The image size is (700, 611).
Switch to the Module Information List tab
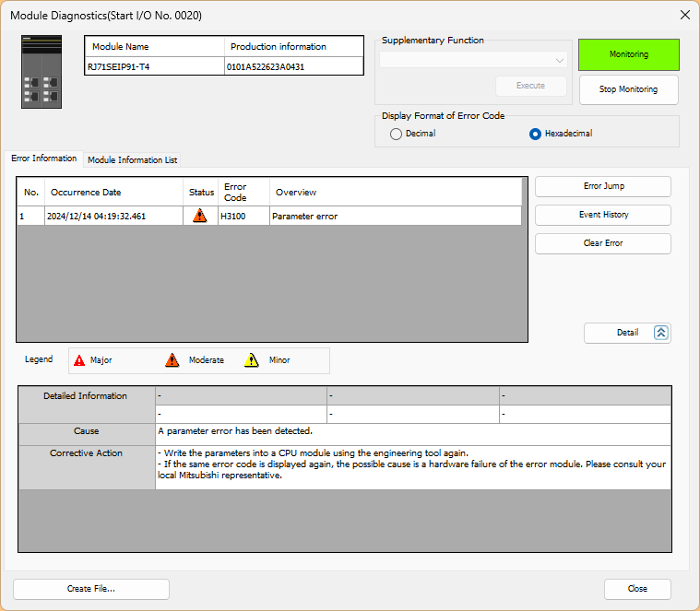click(132, 159)
